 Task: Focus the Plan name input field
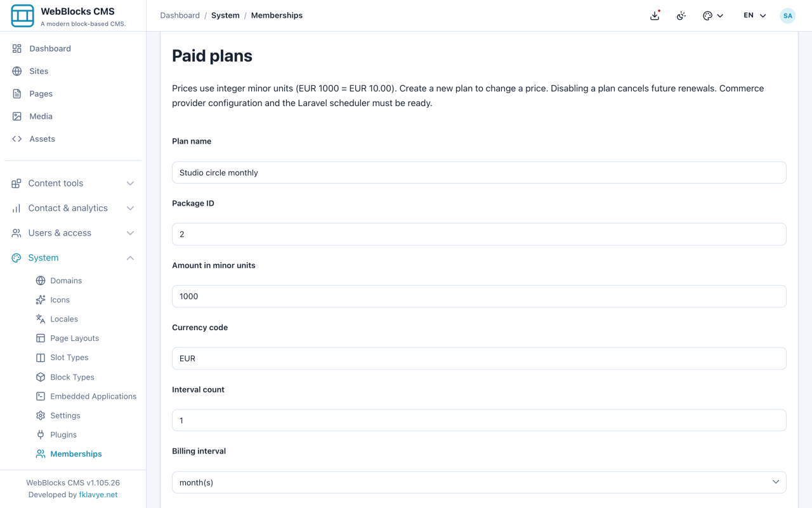tap(479, 172)
